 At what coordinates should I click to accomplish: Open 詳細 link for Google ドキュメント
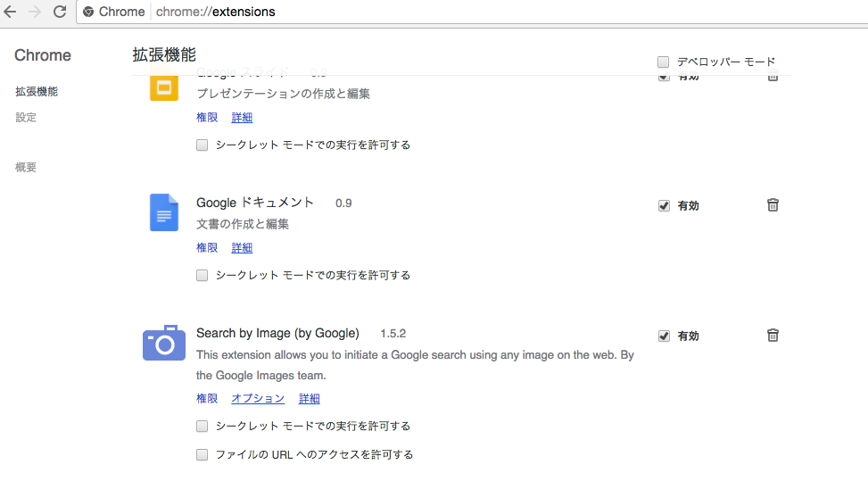click(242, 247)
